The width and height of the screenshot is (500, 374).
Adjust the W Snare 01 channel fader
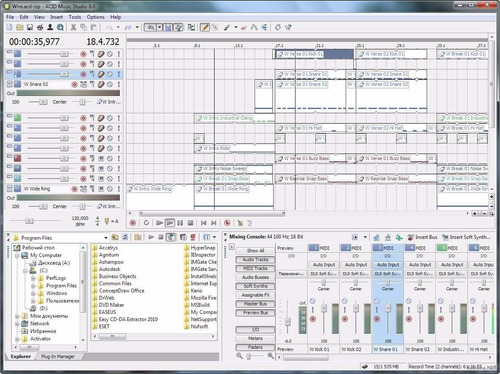[387, 307]
